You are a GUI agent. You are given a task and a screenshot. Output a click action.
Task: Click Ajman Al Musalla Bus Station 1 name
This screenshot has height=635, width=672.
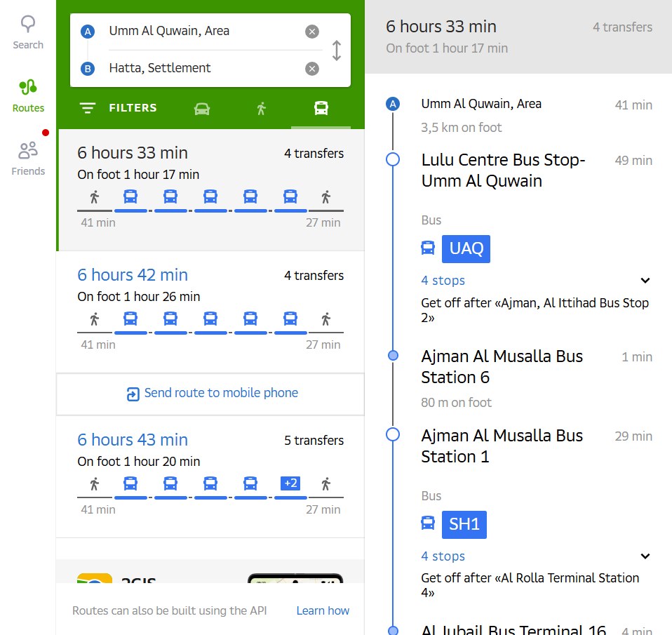coord(502,446)
